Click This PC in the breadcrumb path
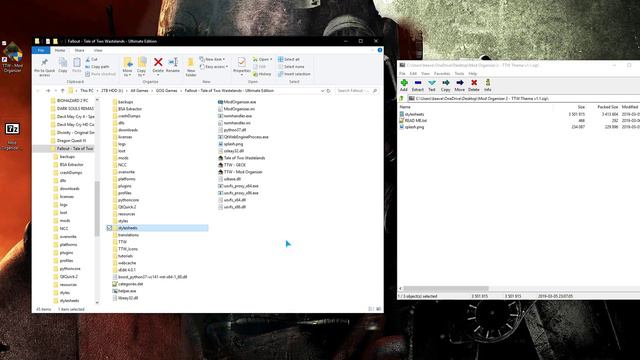 click(87, 91)
